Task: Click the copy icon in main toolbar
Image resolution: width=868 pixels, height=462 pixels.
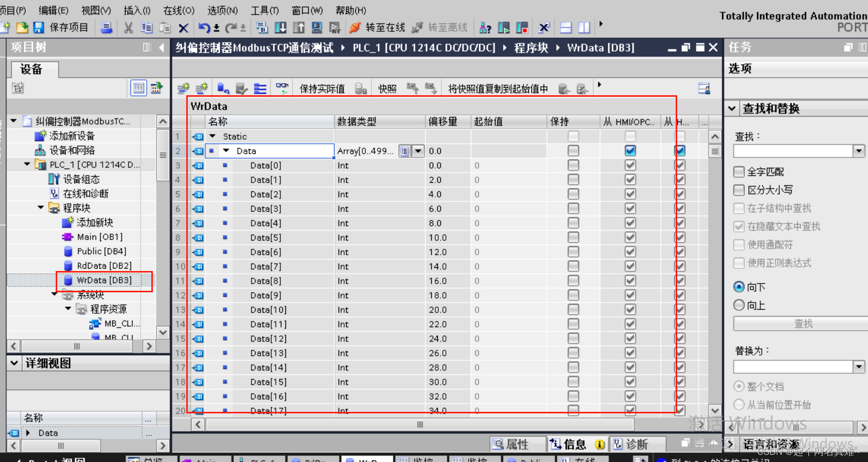Action: click(147, 27)
